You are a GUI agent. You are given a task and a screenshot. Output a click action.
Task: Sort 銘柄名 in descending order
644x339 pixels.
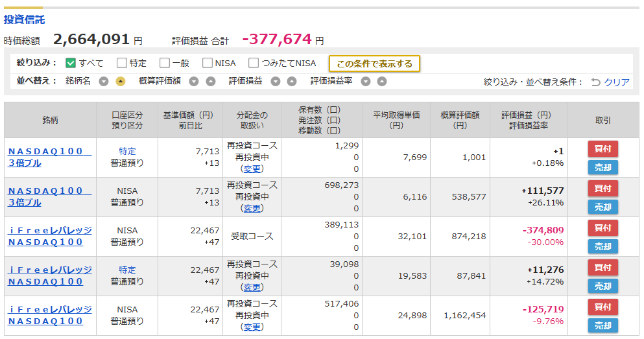click(x=104, y=81)
